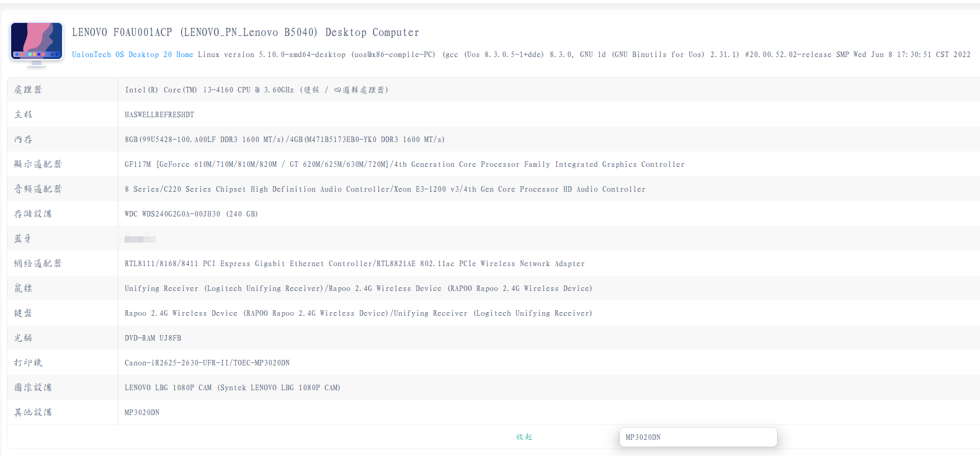Select the 光驅 row label
Viewport: 980px width, 456px height.
24,338
